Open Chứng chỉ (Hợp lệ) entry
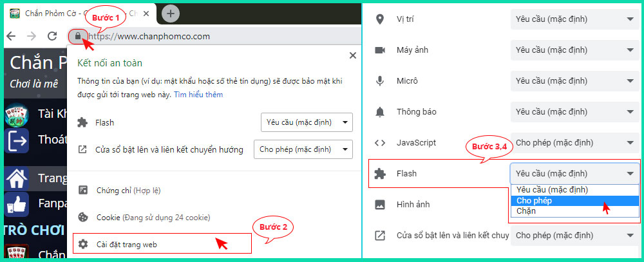The height and width of the screenshot is (262, 644). [129, 191]
